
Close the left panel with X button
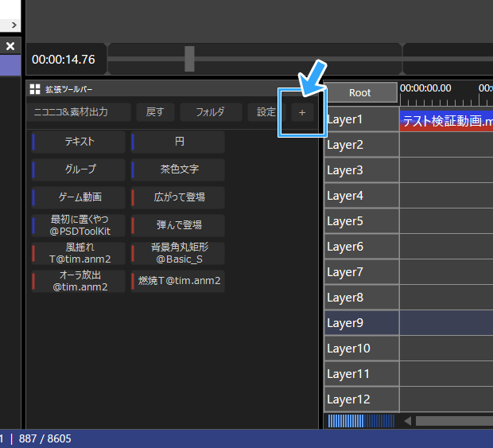(10, 46)
